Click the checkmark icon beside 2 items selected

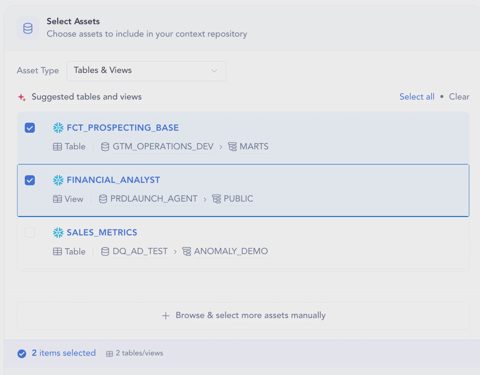tap(22, 353)
